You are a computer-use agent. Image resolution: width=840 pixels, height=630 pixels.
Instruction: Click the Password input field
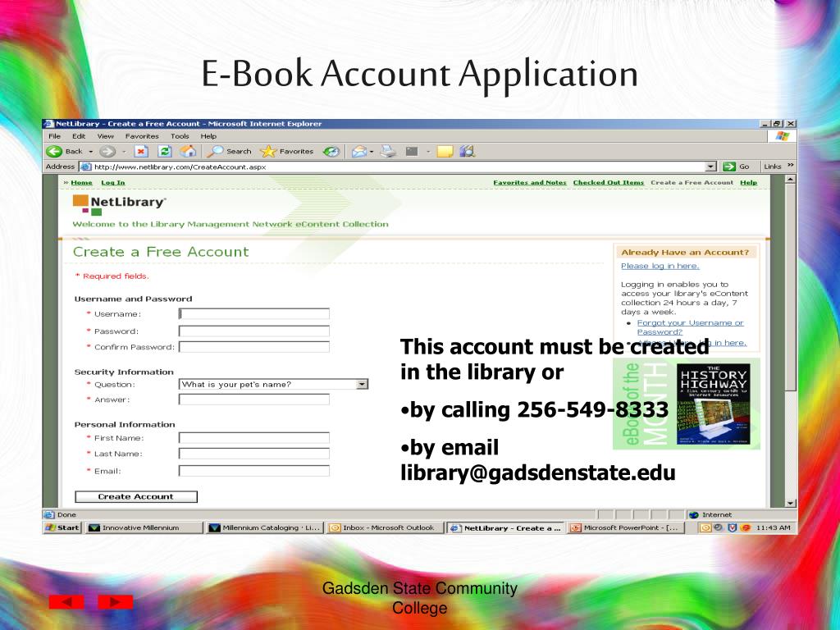point(254,331)
